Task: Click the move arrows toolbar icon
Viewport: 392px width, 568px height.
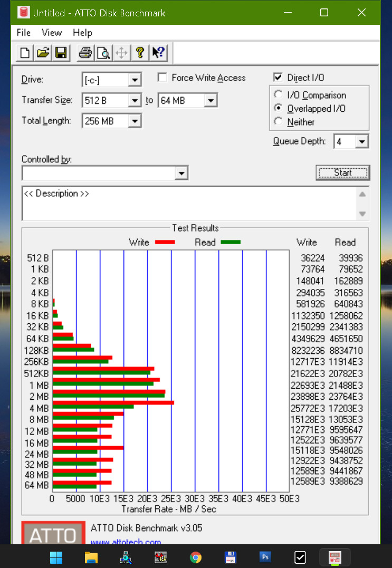Action: pos(121,53)
